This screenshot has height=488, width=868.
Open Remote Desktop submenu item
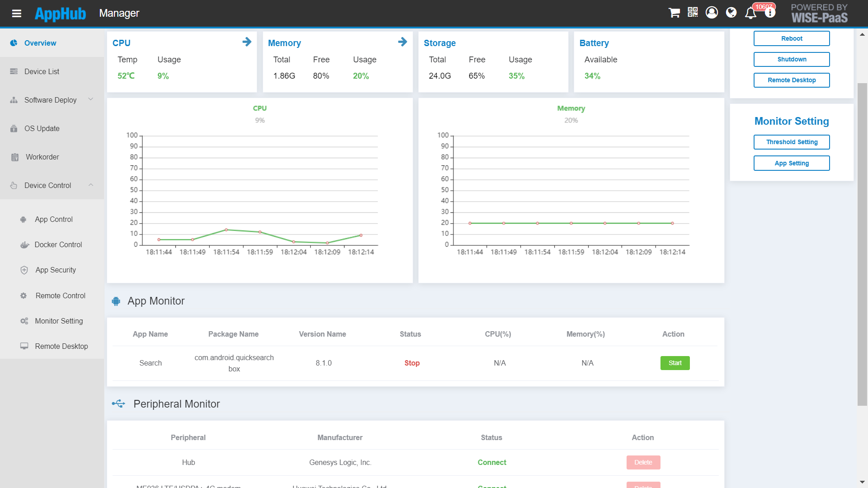tap(52, 346)
